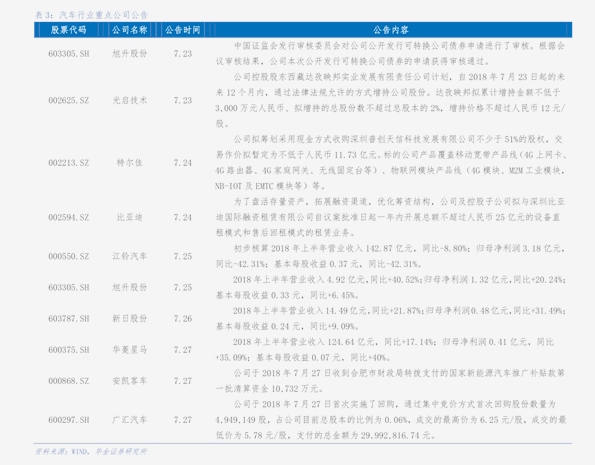Click the 股票代码 column header

pos(68,30)
